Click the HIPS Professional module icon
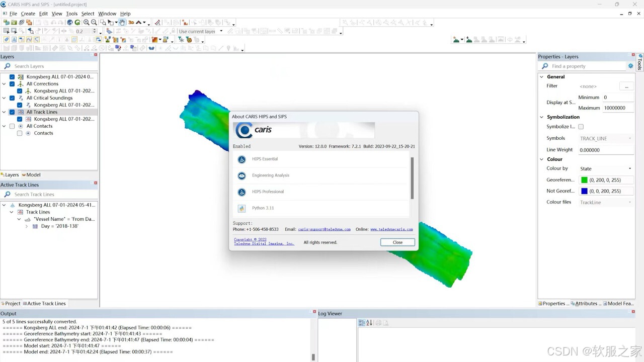 point(242,192)
